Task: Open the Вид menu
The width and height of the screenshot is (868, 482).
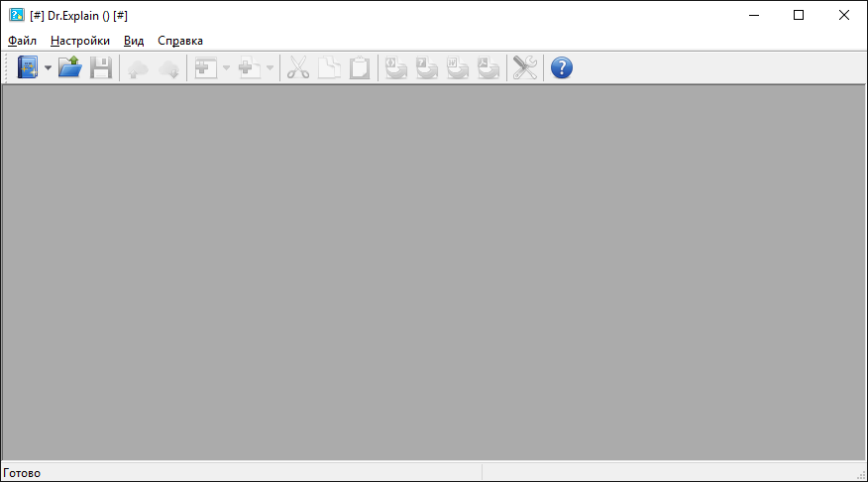Action: (134, 41)
